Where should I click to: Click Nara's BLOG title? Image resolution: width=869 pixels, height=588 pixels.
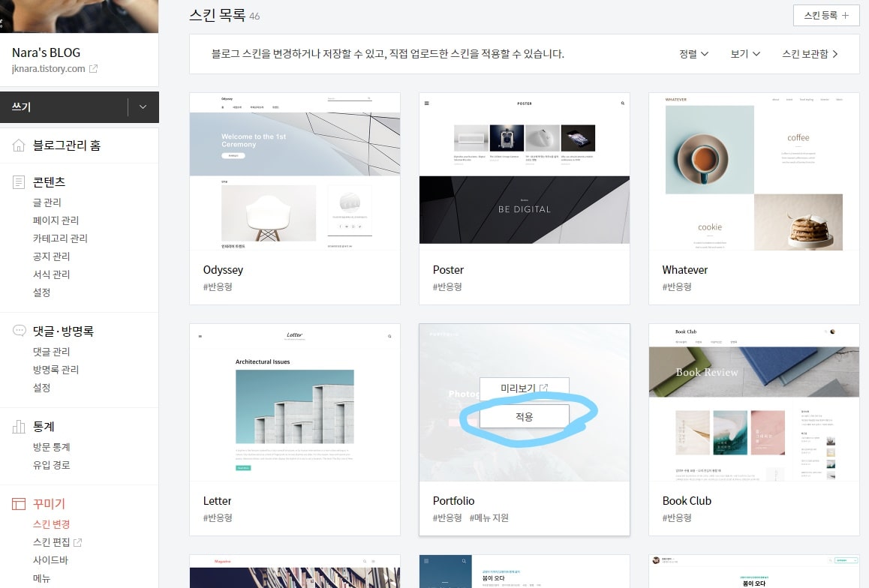pos(46,52)
